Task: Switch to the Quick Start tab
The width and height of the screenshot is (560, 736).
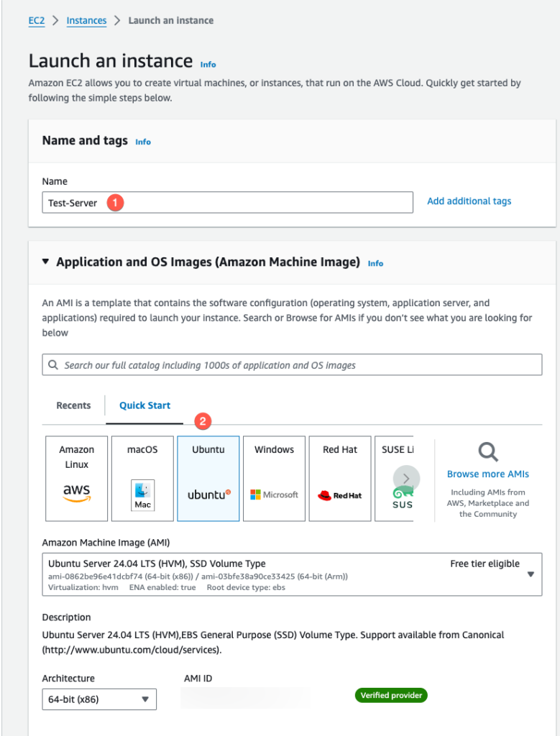Action: 144,405
